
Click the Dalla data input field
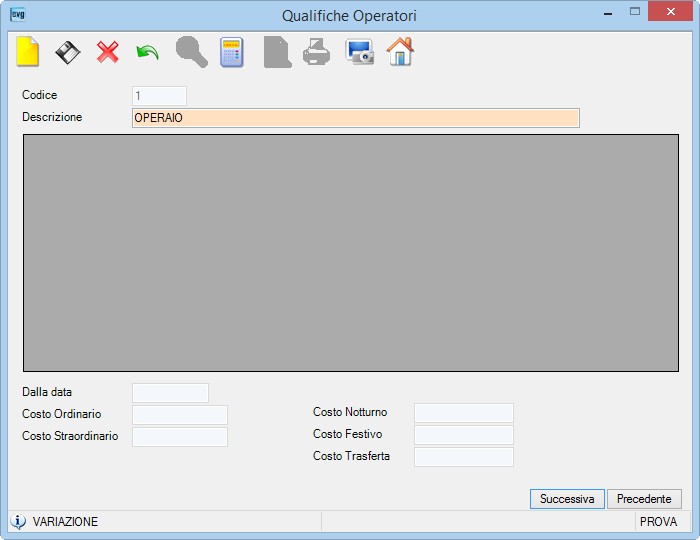[x=171, y=393]
